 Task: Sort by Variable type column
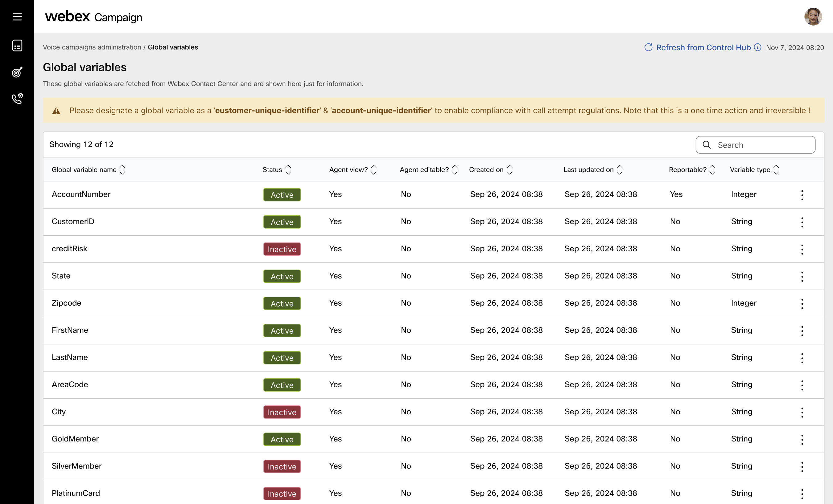pyautogui.click(x=776, y=169)
